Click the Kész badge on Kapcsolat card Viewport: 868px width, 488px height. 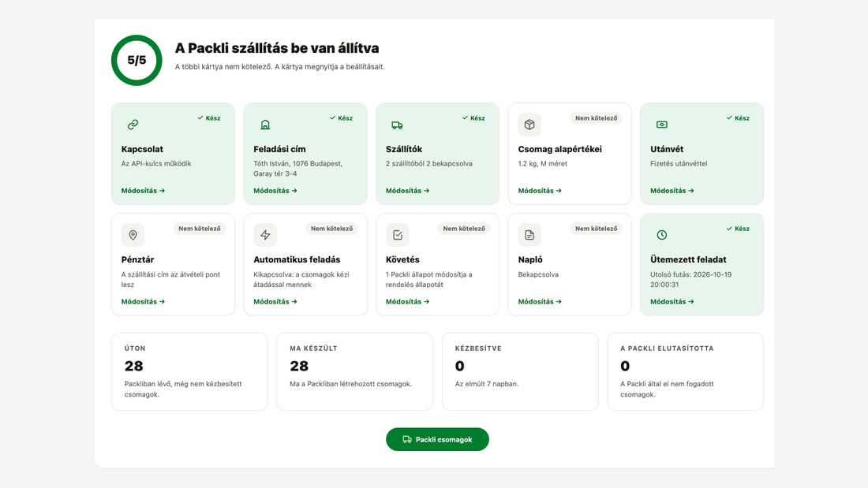coord(208,117)
